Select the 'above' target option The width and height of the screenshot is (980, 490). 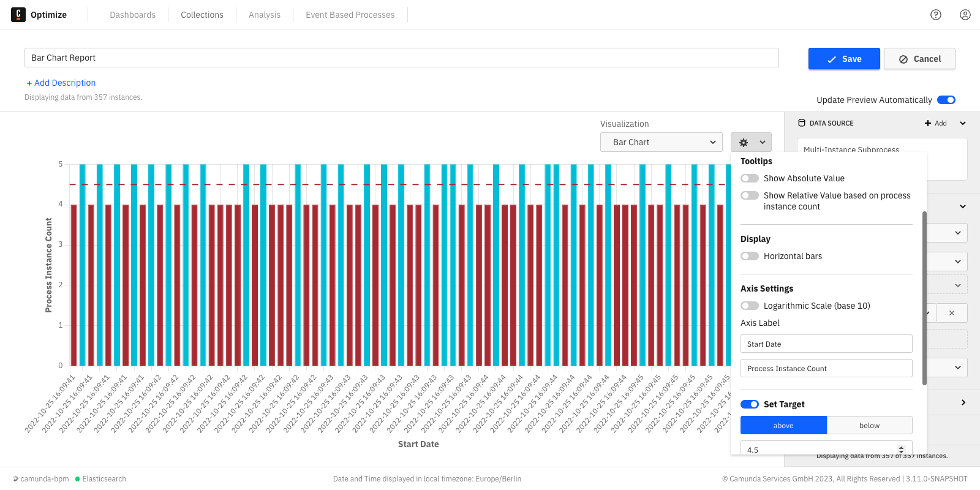tap(783, 425)
